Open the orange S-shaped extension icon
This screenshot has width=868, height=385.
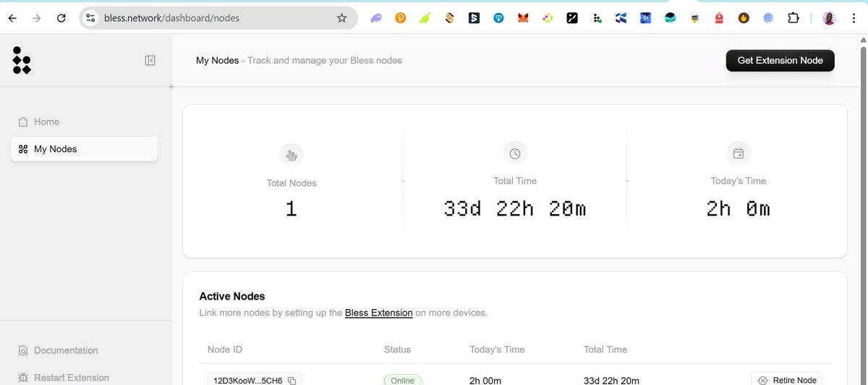(450, 18)
